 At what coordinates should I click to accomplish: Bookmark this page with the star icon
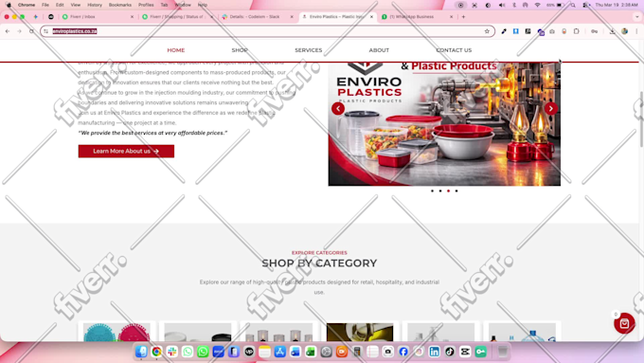pos(487,31)
